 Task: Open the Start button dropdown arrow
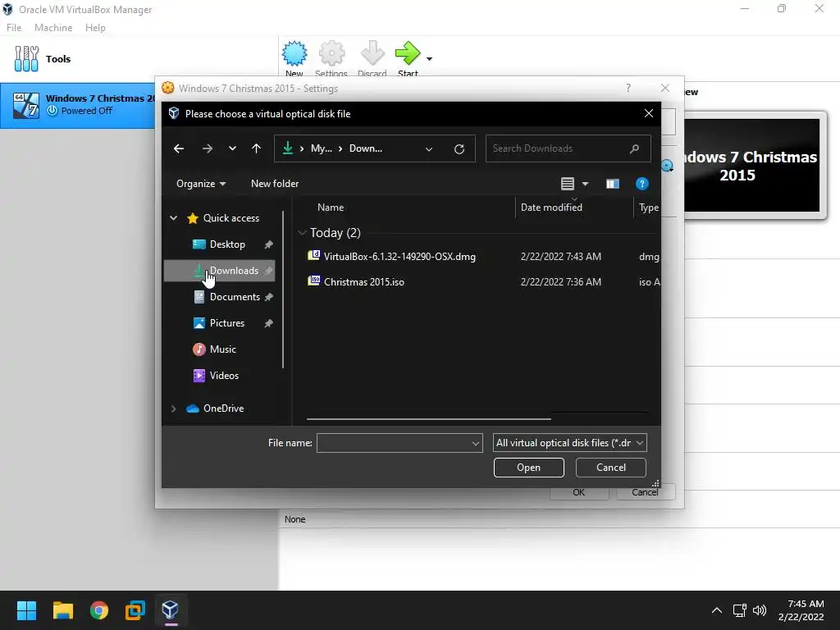429,58
